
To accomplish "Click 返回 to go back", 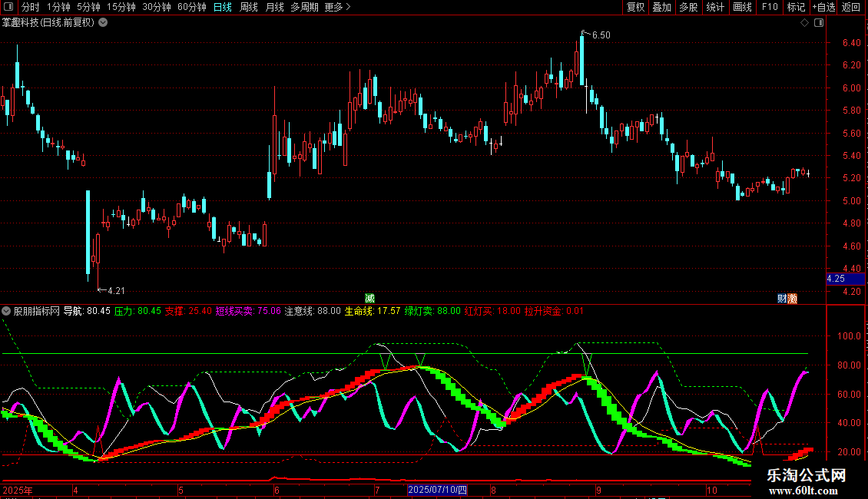I will [851, 7].
